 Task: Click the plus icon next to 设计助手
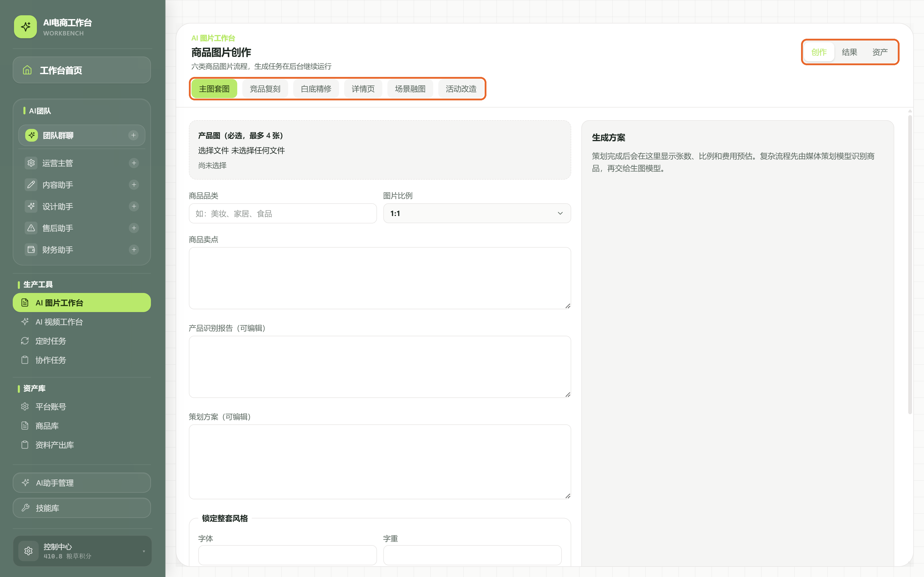[x=134, y=206]
